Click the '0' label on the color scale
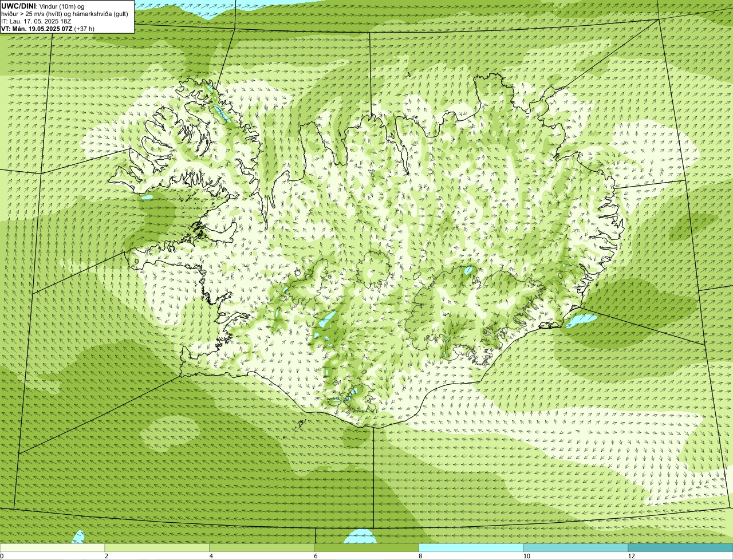This screenshot has height=560, width=733. point(2,556)
